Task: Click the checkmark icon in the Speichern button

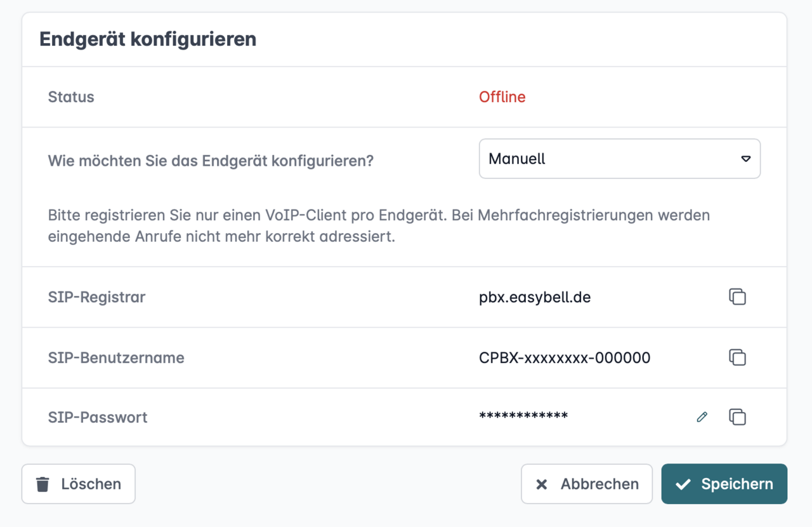Action: tap(683, 484)
